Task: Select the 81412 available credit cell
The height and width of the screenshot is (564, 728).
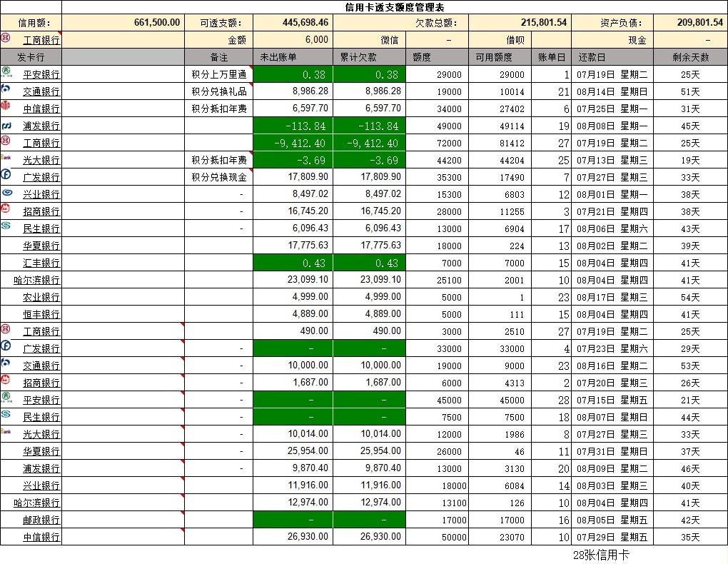Action: point(500,143)
